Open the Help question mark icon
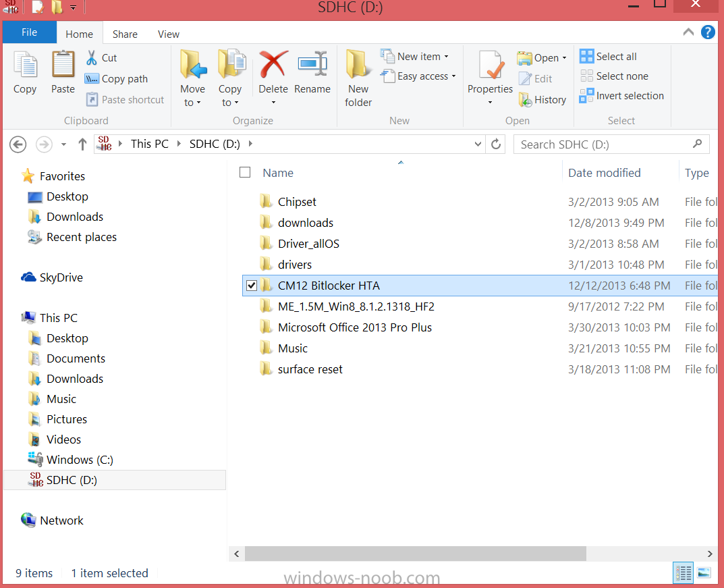Screen dimensions: 724x588 click(708, 32)
